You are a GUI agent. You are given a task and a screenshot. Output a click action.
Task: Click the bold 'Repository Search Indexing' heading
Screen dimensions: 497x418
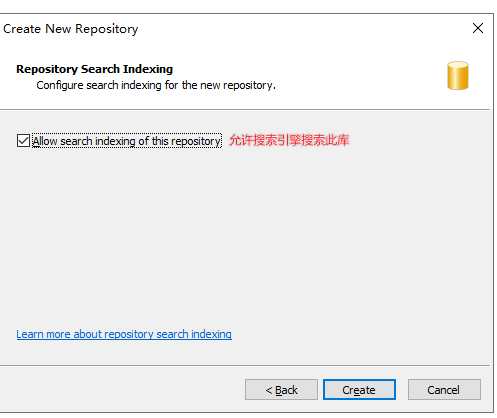click(95, 69)
